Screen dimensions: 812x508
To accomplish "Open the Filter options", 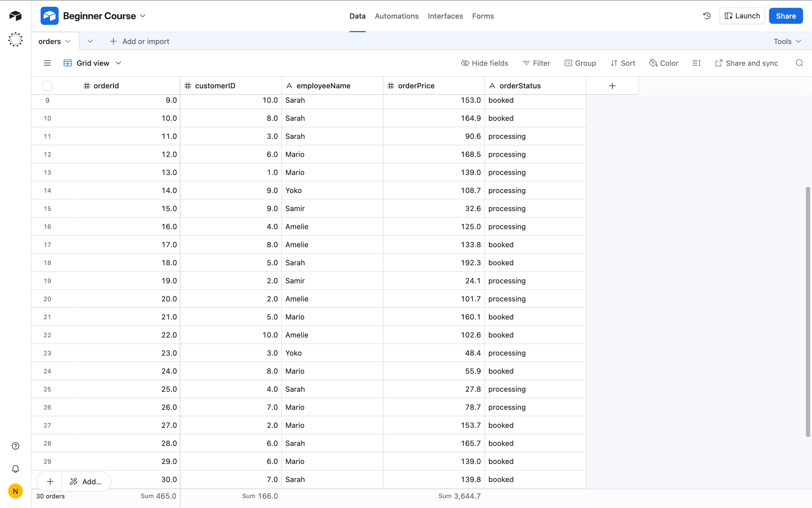I will pyautogui.click(x=536, y=63).
